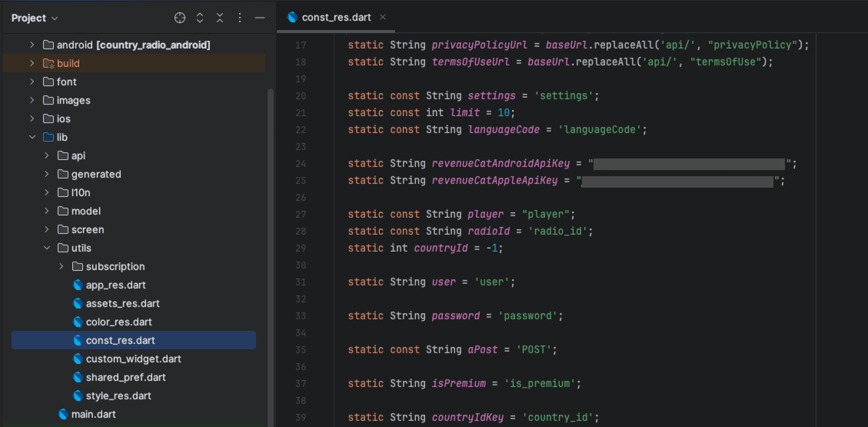Open shared_pref.dart in the tree
The image size is (868, 427).
tap(125, 377)
